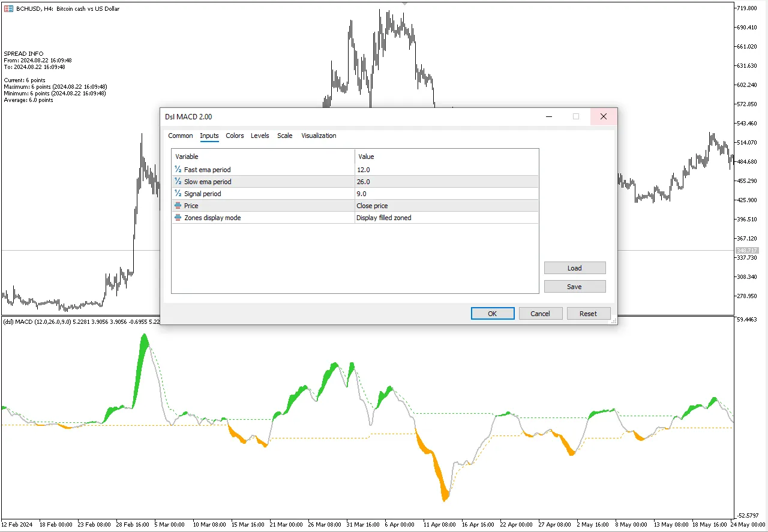Open the Display filled zoned value dropdown
This screenshot has width=768, height=532.
(x=446, y=218)
